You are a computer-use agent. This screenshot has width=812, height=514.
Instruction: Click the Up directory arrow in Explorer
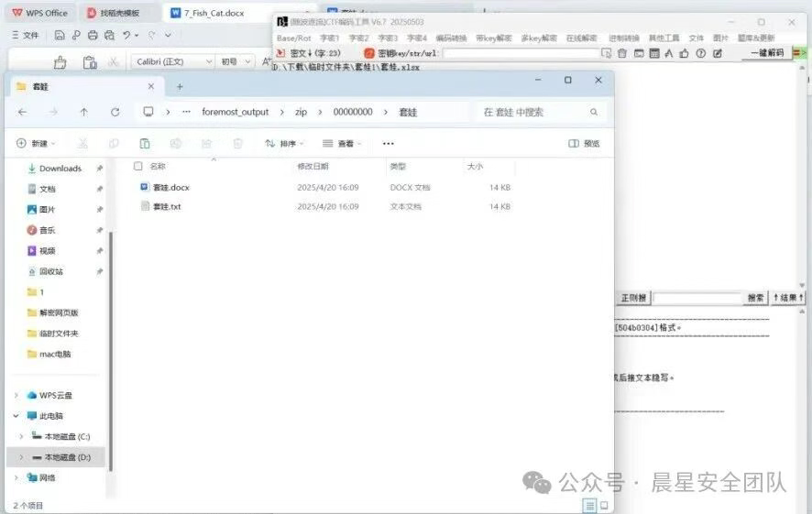pos(83,112)
